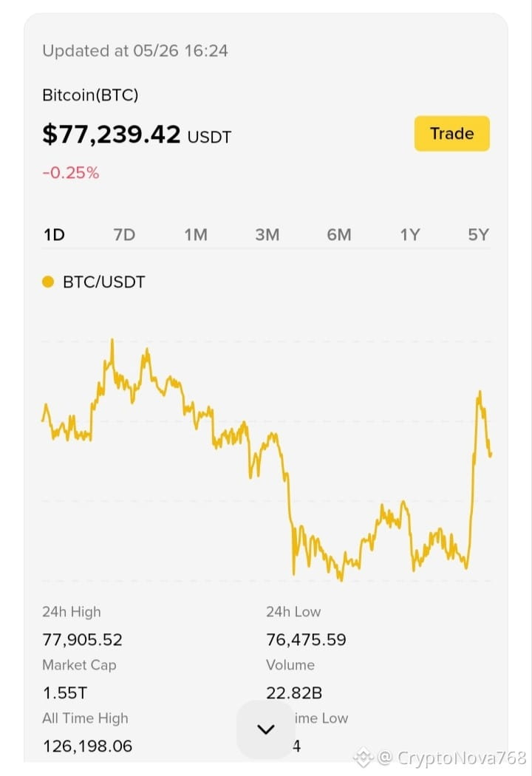Click the 24h High value 77,905.52
Screen dimensions: 532x776
tap(82, 640)
